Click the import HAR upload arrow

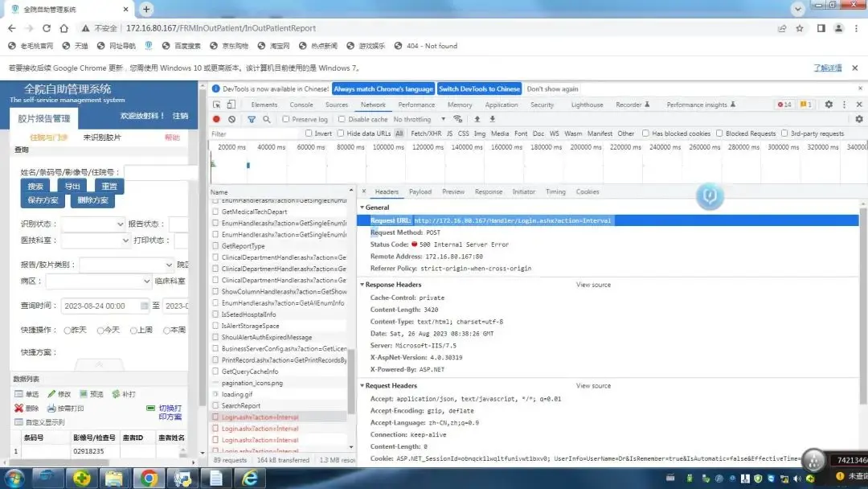click(x=477, y=119)
